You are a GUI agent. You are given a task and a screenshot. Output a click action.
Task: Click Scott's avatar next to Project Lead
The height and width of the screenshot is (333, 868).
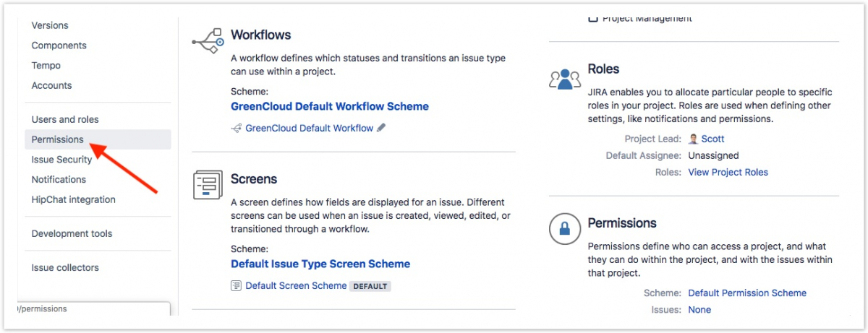(x=693, y=139)
